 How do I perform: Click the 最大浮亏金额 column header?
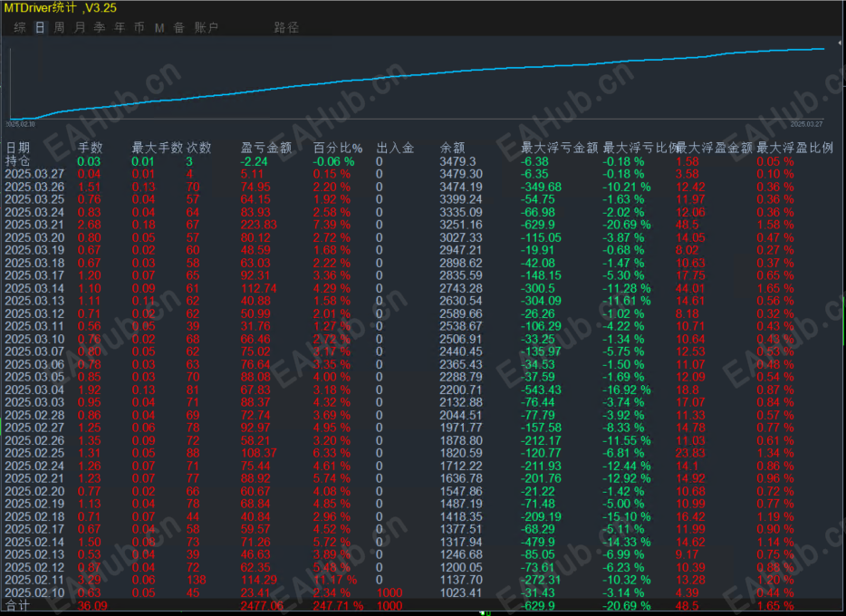point(559,148)
